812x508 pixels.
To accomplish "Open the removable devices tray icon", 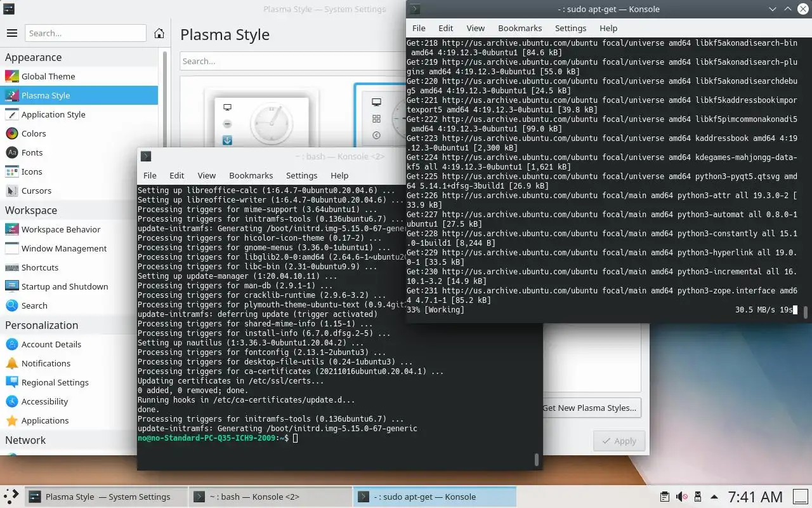I will [x=698, y=497].
